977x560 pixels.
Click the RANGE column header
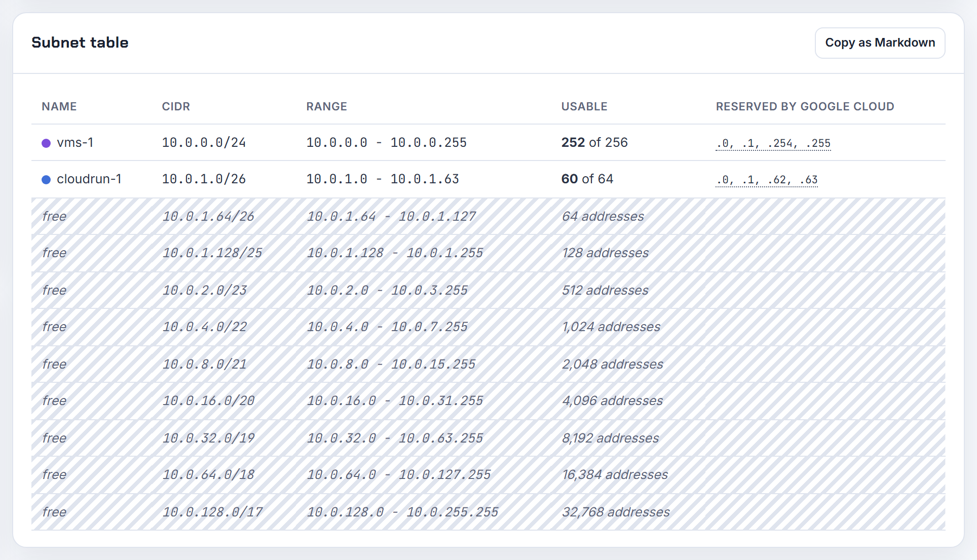[326, 106]
